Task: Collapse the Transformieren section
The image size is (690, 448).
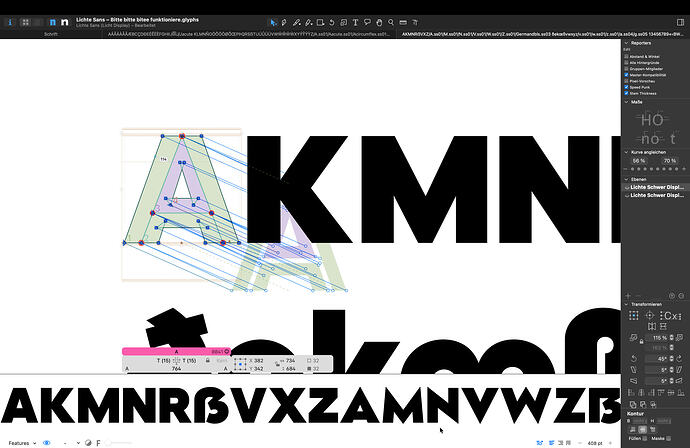Action: [626, 304]
